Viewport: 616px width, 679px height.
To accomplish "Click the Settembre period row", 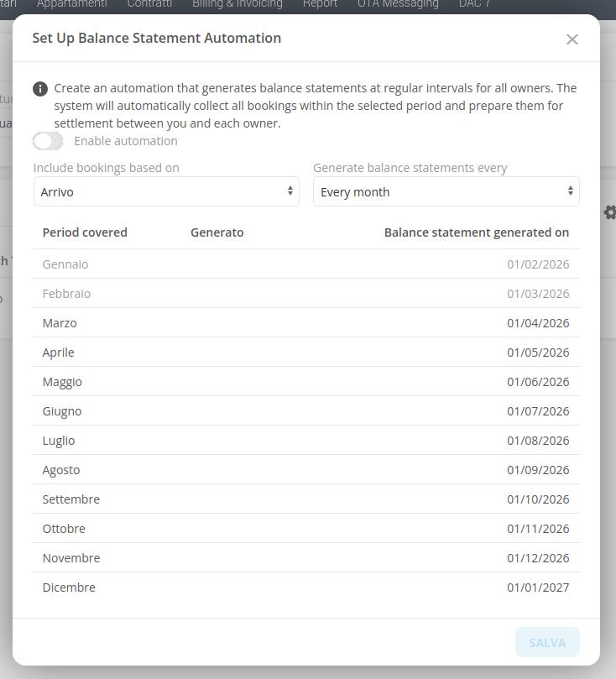I will (71, 499).
